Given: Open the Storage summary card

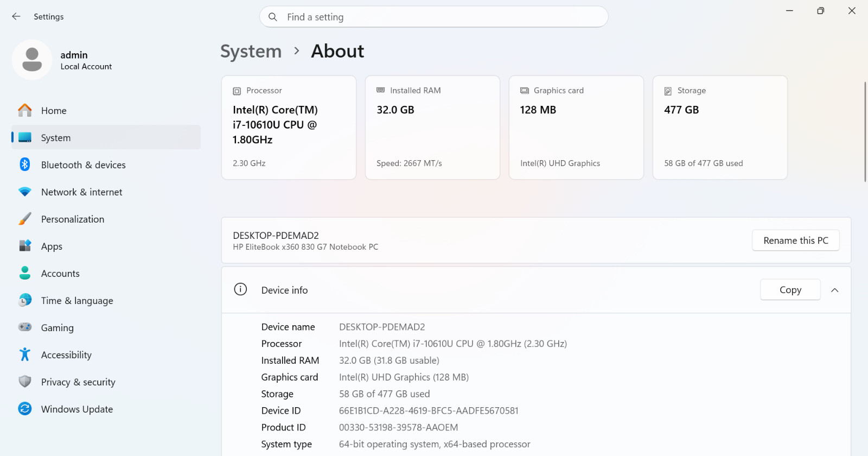Looking at the screenshot, I should (720, 128).
